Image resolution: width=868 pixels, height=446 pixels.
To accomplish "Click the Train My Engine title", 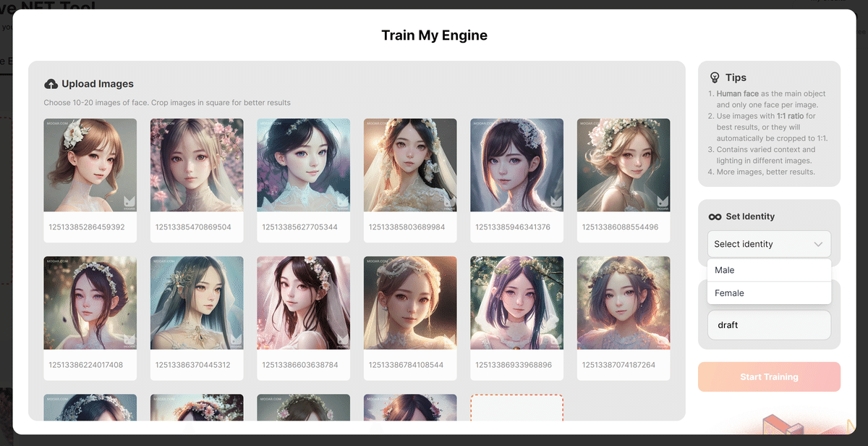I will [x=434, y=35].
